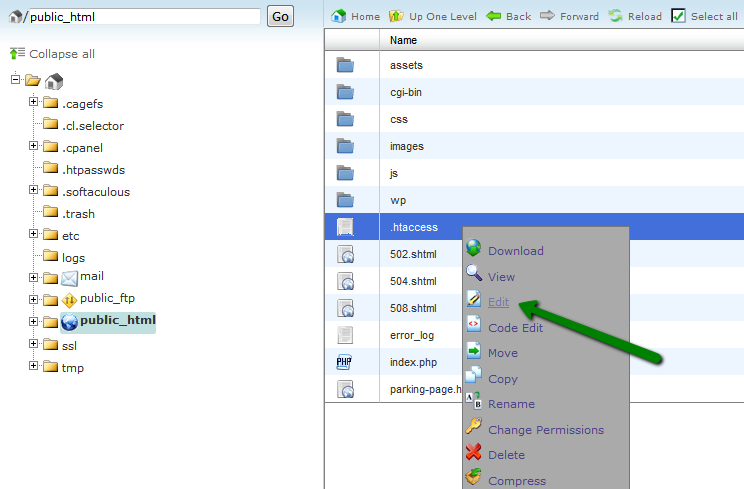
Task: Expand the public_html tree node
Action: click(x=33, y=321)
